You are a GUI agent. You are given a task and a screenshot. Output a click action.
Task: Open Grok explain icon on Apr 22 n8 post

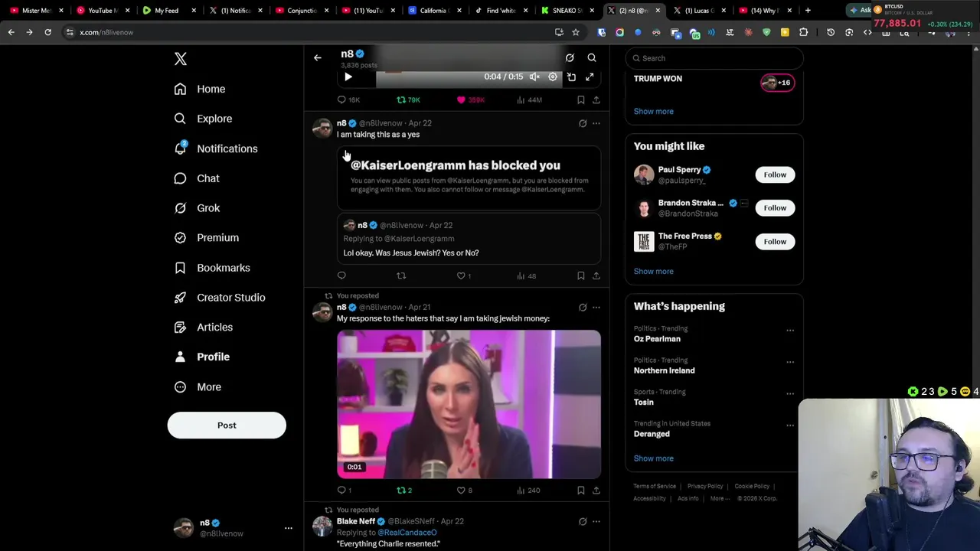click(x=583, y=123)
